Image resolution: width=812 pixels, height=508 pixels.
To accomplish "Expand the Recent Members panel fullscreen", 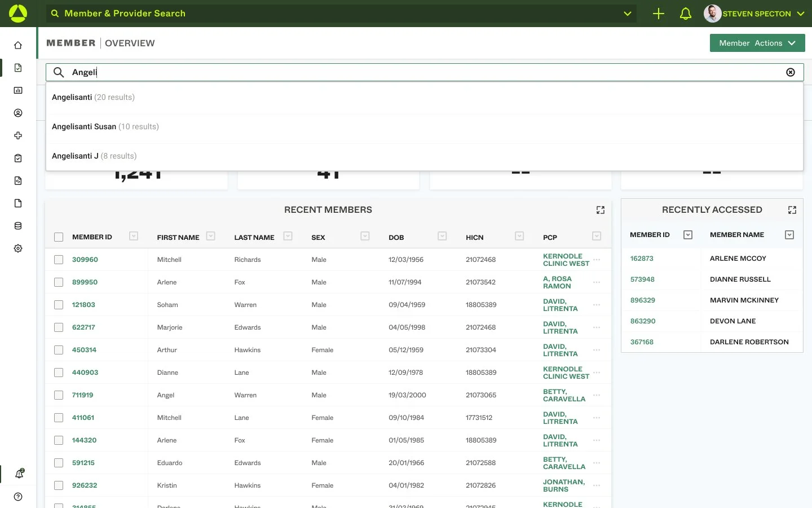I will click(601, 210).
